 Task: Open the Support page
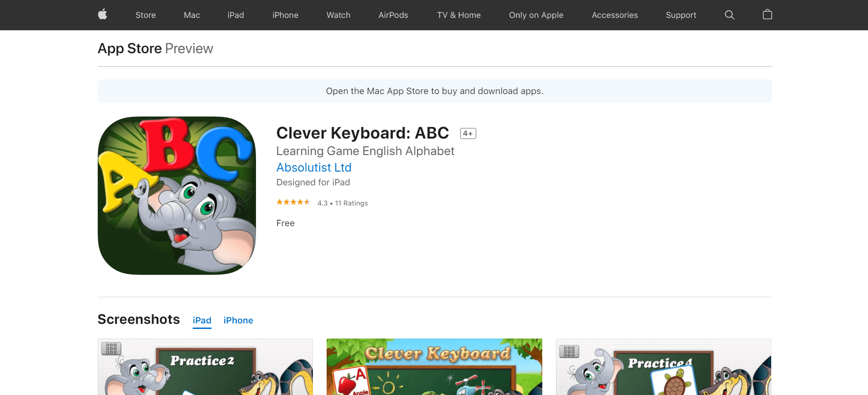click(x=681, y=15)
